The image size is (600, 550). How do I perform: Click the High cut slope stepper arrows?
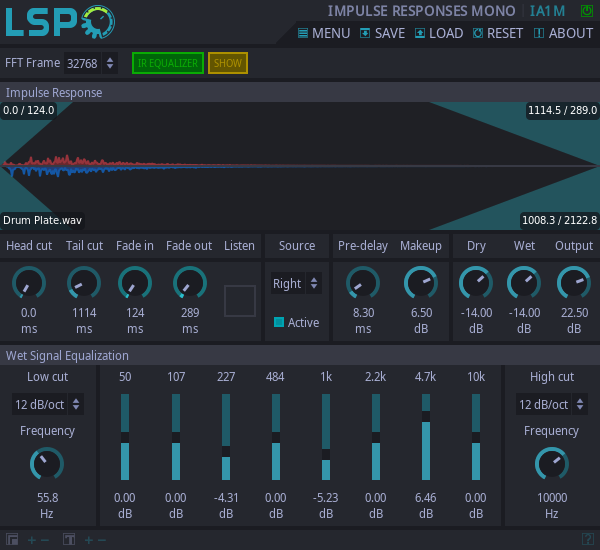[x=580, y=404]
